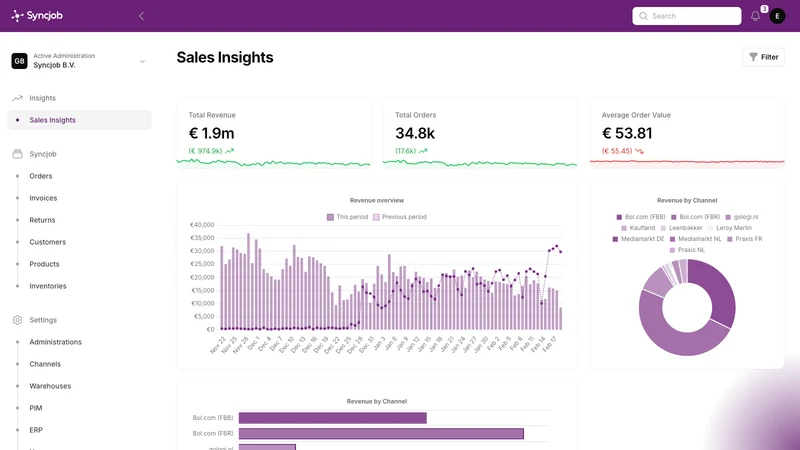Click the Revenue overview chart title

coord(377,201)
